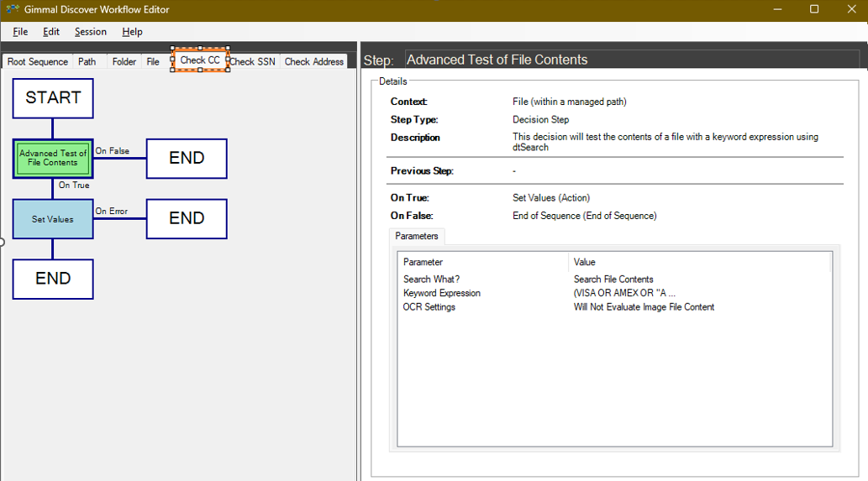Open the Session menu
Viewport: 868px width, 481px height.
pos(91,32)
